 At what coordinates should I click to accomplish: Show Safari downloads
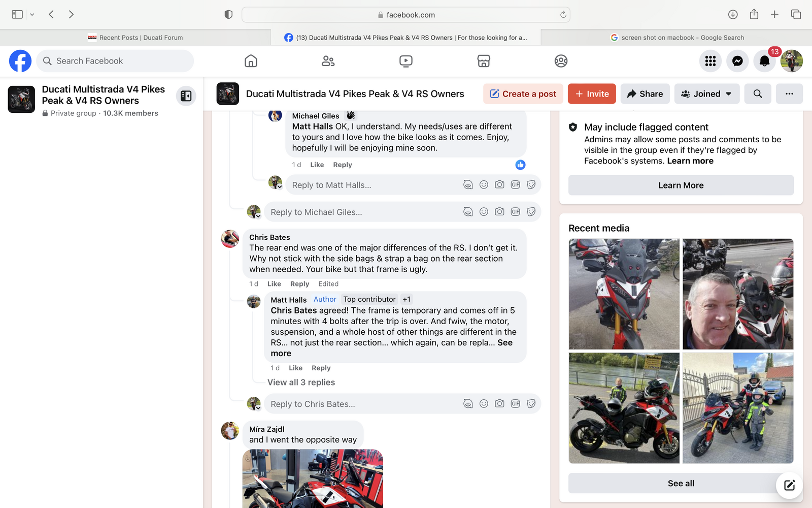pos(733,15)
